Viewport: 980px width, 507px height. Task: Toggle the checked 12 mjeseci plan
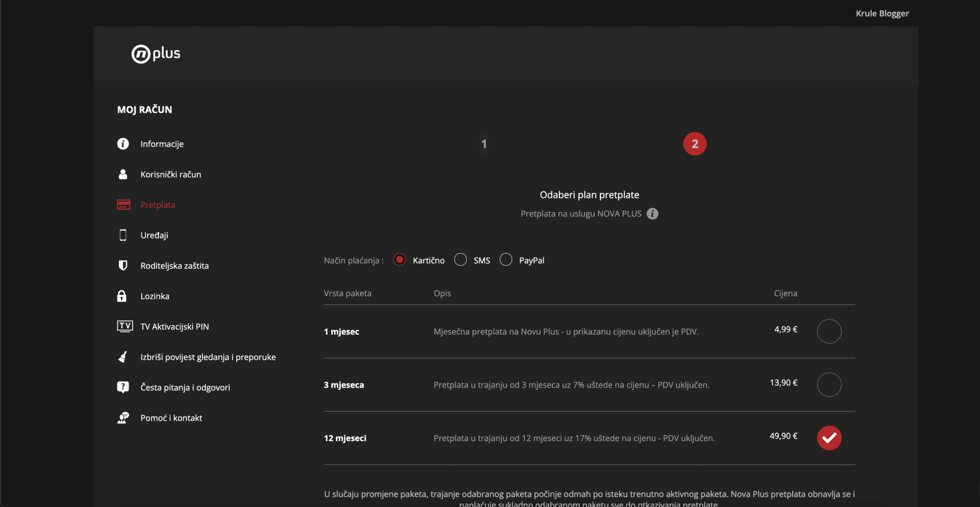coord(829,438)
